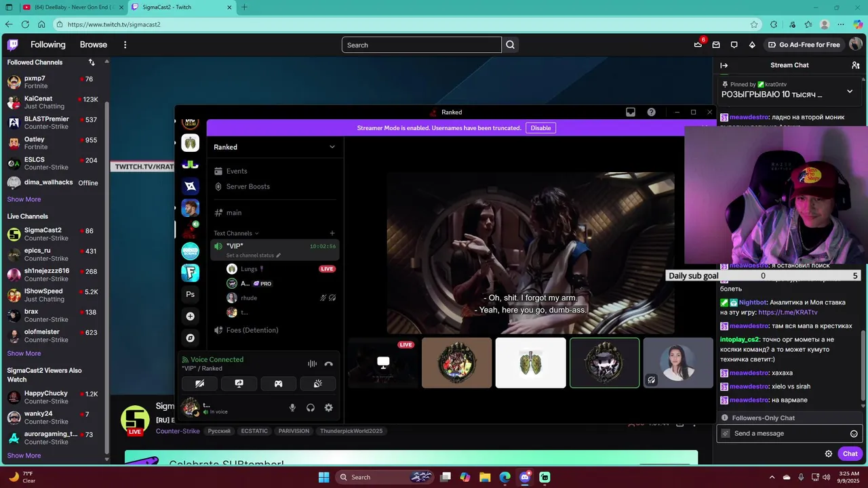Viewport: 868px width, 488px height.
Task: Open the blue F server icon
Action: pos(190,272)
